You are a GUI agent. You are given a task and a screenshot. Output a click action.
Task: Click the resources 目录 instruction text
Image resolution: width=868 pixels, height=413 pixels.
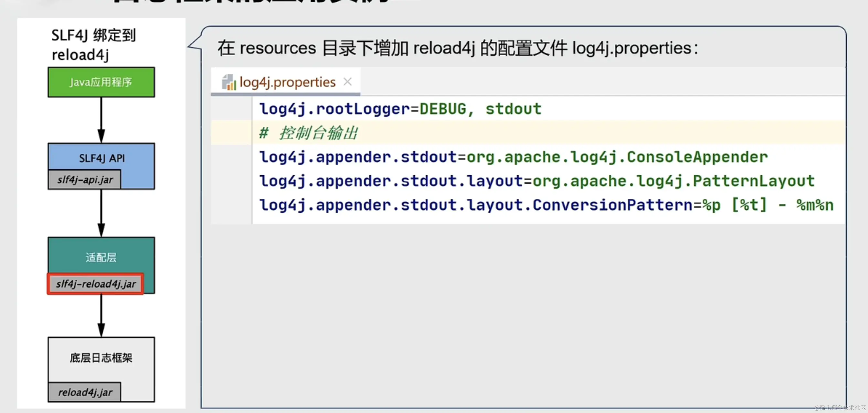pyautogui.click(x=458, y=48)
